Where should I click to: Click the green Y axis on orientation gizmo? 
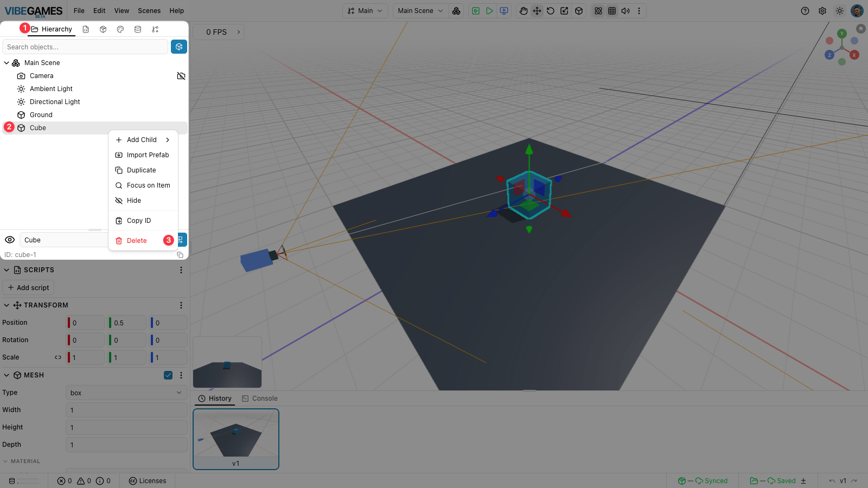(842, 34)
